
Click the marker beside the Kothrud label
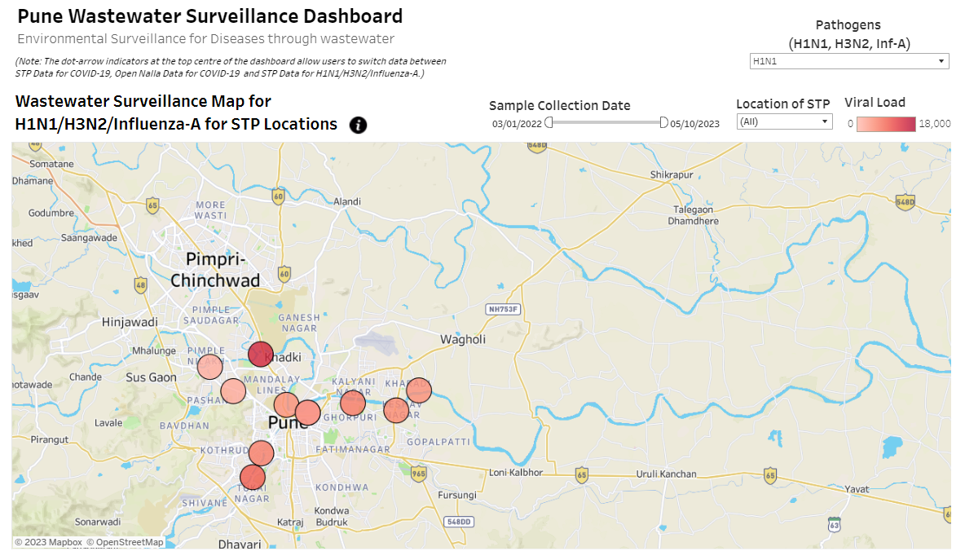[x=261, y=453]
